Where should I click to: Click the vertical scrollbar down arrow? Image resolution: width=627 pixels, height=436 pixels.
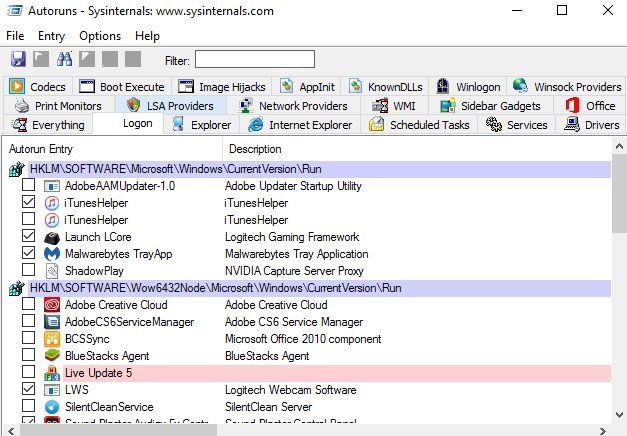point(619,414)
